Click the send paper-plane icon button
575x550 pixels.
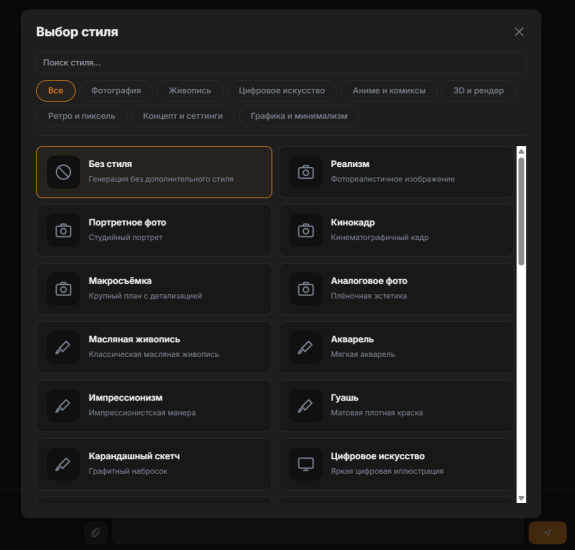[547, 532]
